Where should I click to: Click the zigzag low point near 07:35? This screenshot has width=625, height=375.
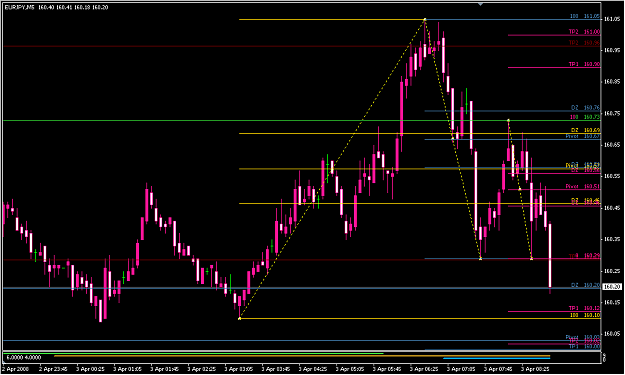480,259
